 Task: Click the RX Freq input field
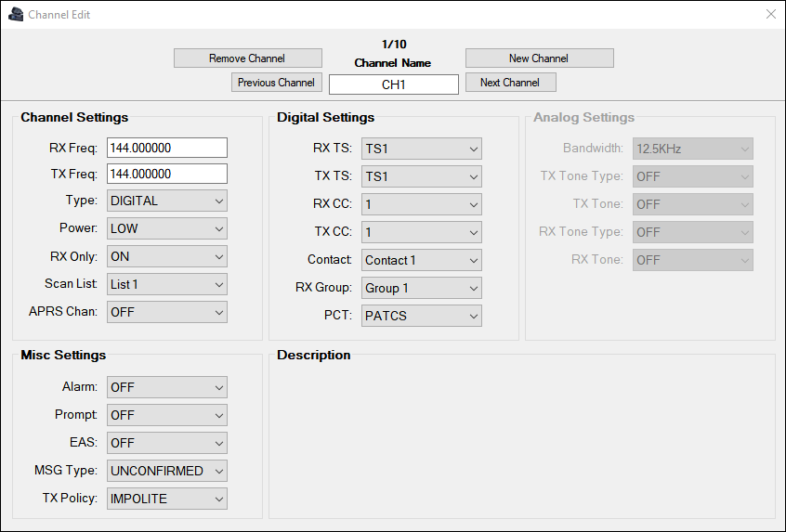pyautogui.click(x=167, y=148)
